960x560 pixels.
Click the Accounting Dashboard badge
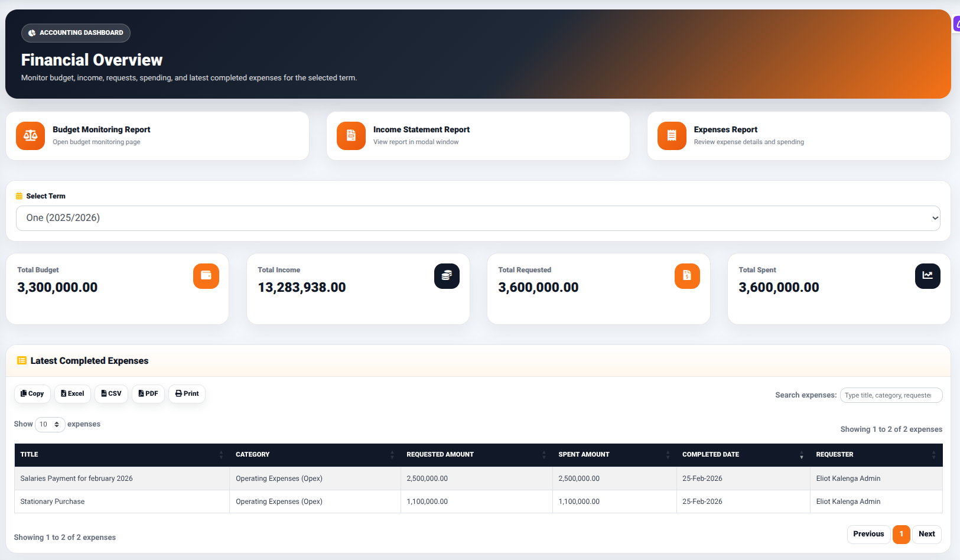coord(76,33)
